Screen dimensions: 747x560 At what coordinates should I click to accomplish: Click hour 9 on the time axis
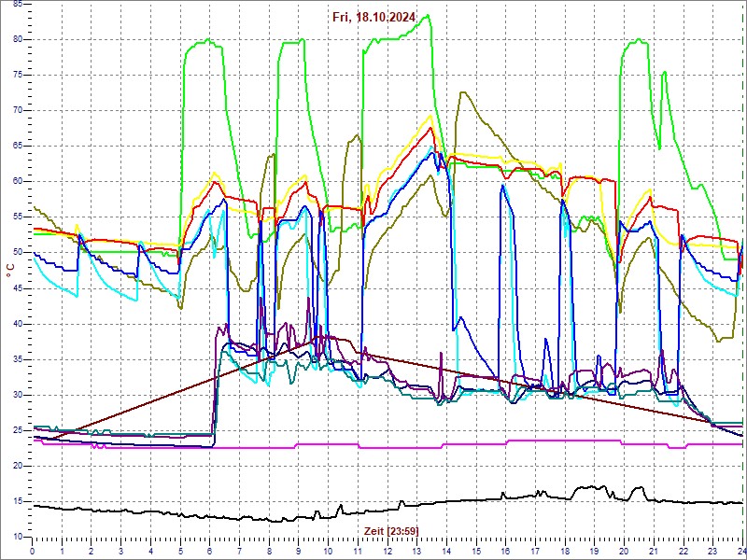(x=299, y=551)
